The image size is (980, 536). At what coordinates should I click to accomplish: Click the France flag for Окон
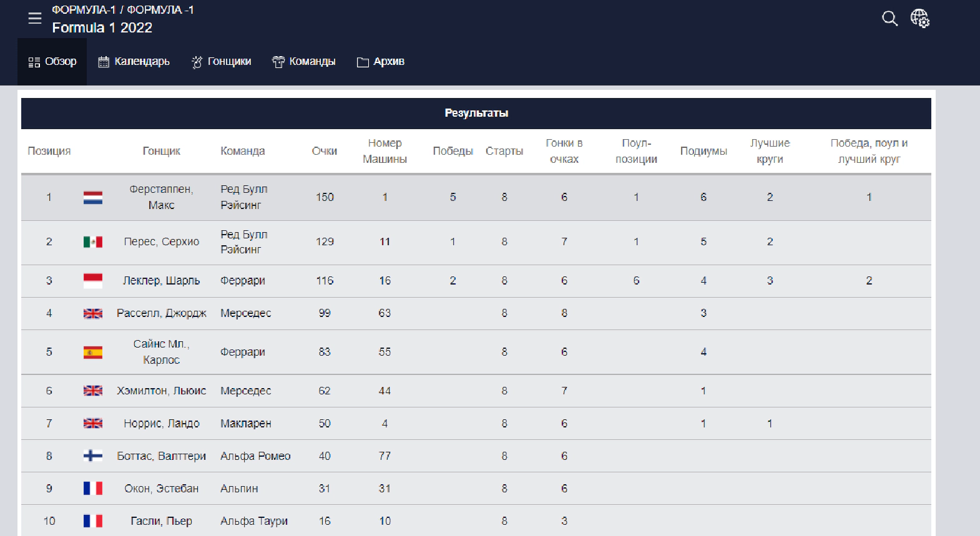click(x=93, y=489)
